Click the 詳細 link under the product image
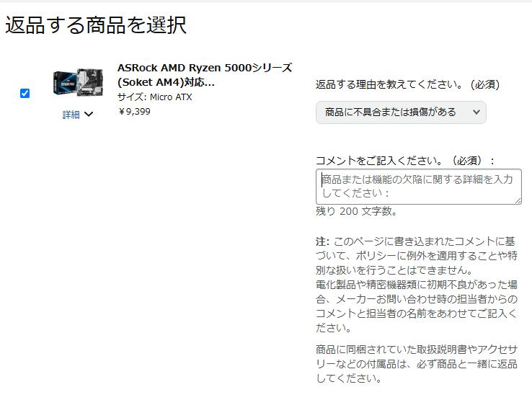This screenshot has height=400, width=532. click(71, 115)
